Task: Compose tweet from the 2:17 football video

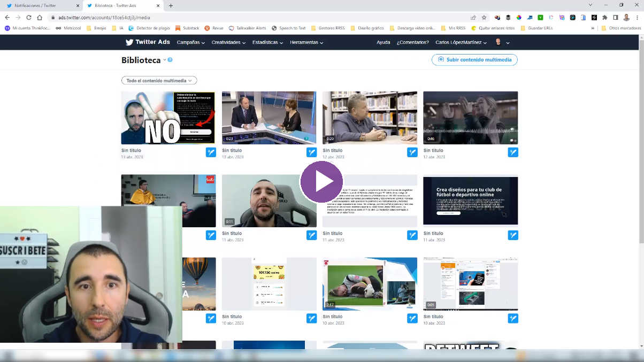Action: (x=412, y=318)
